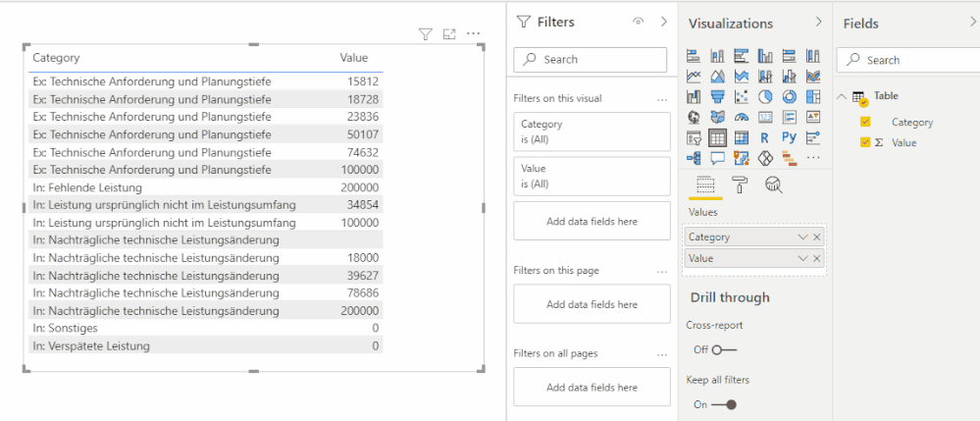Select the Power Apps visual

[x=765, y=158]
